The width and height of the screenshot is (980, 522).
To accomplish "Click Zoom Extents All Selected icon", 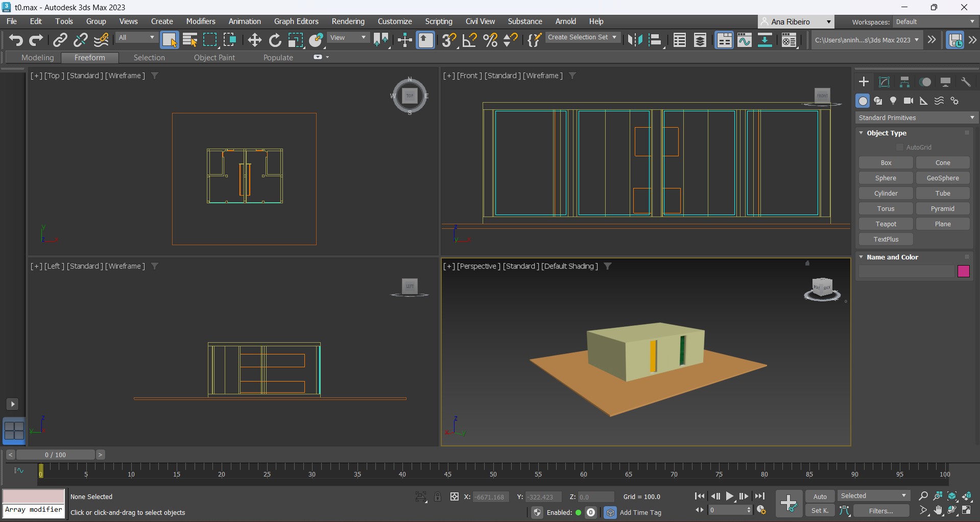I will click(967, 496).
